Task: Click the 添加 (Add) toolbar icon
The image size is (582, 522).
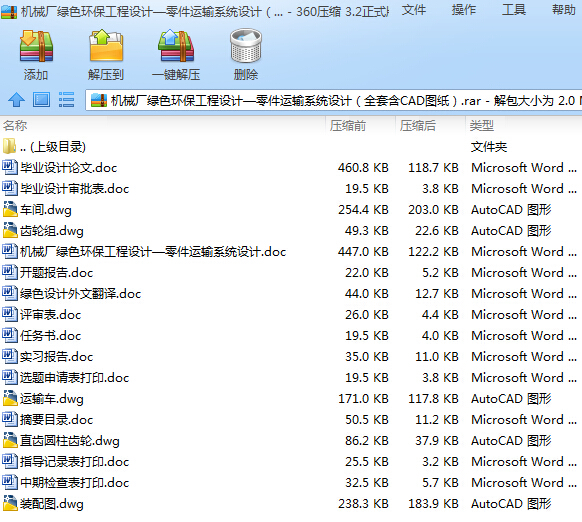Action: pos(36,47)
